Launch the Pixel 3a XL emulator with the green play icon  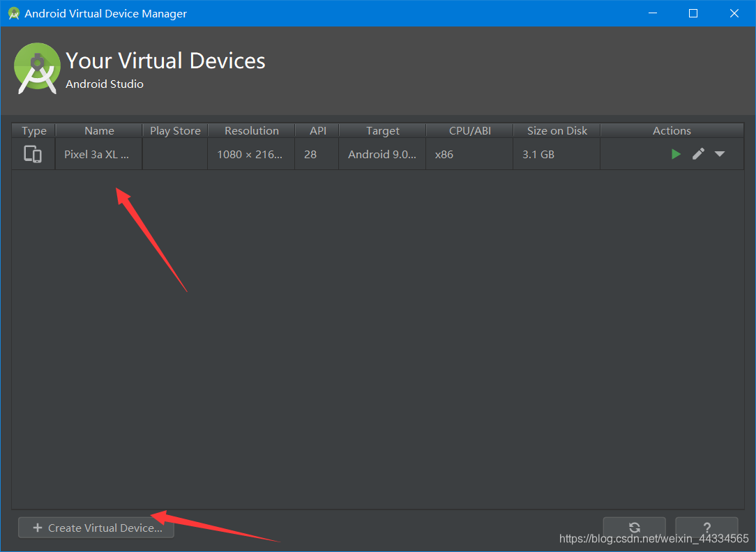coord(676,154)
